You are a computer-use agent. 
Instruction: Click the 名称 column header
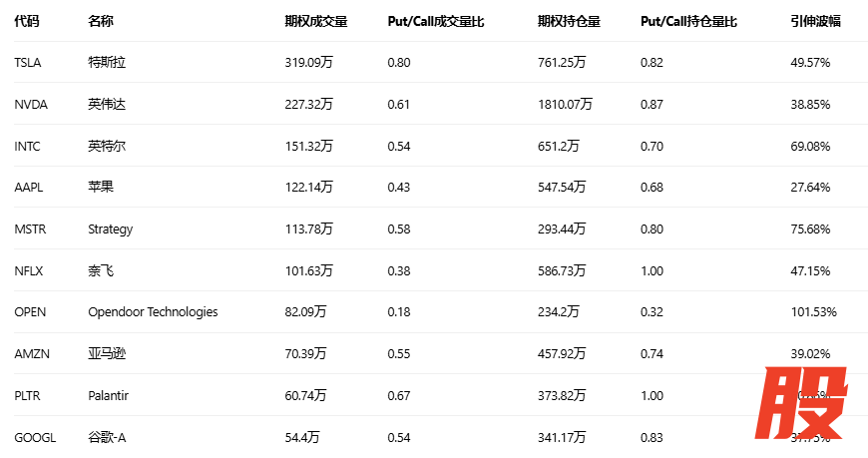coord(101,21)
